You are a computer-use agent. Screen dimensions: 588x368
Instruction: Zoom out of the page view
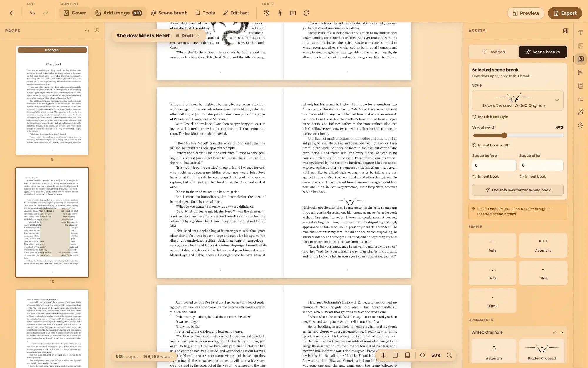[423, 355]
